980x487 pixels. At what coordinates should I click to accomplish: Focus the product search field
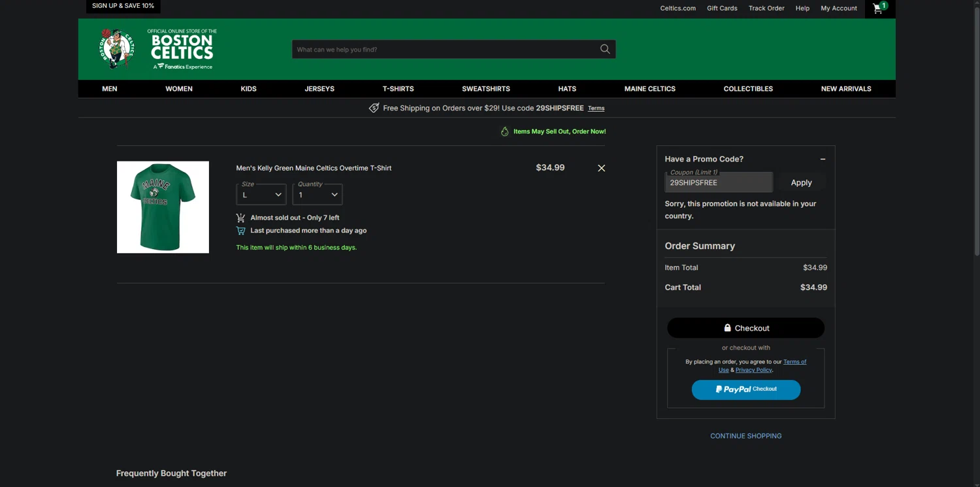click(x=444, y=49)
